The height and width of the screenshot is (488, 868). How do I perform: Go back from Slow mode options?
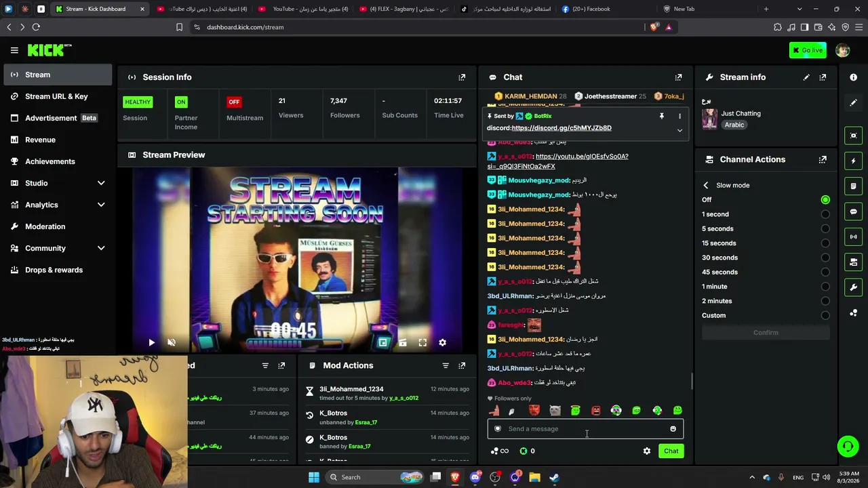click(705, 185)
